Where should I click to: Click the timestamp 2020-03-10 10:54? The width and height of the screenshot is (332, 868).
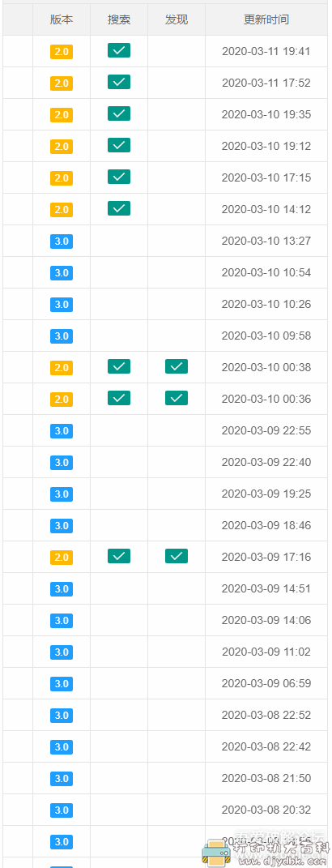click(x=266, y=272)
